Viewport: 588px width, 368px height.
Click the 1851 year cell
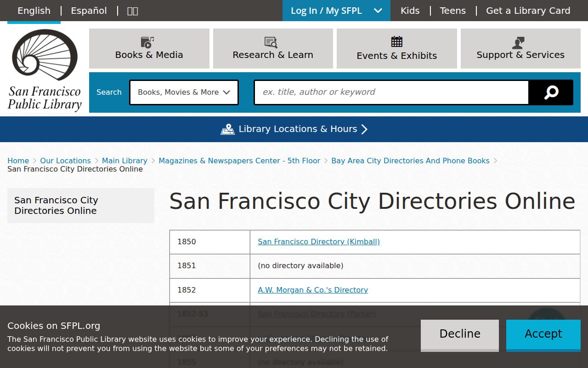(x=210, y=266)
